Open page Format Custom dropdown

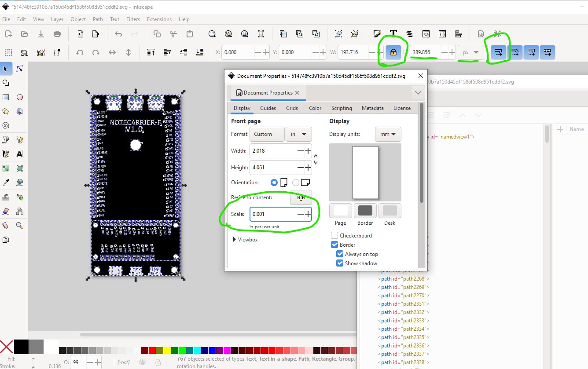click(267, 134)
